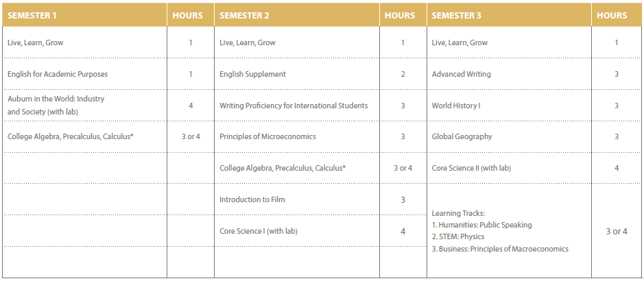This screenshot has height=281, width=644.
Task: Select English for Academic Purposes course
Action: tap(58, 74)
